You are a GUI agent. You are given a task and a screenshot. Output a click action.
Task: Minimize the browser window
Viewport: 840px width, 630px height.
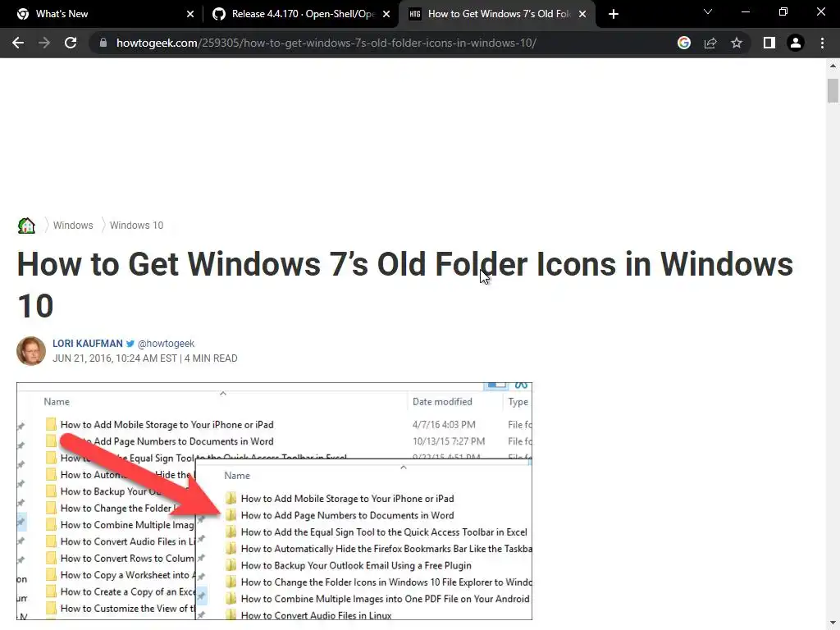(745, 11)
